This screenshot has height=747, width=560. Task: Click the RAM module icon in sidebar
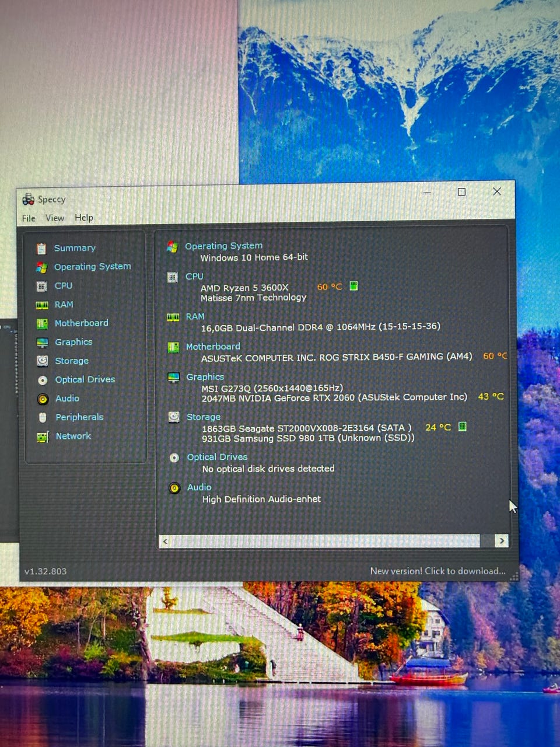(42, 305)
